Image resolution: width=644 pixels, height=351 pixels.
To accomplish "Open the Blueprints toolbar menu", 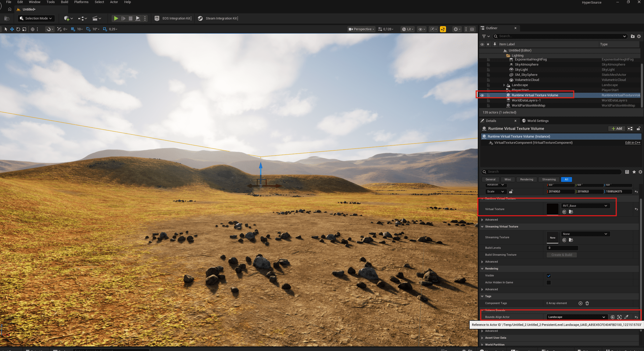I will [82, 18].
